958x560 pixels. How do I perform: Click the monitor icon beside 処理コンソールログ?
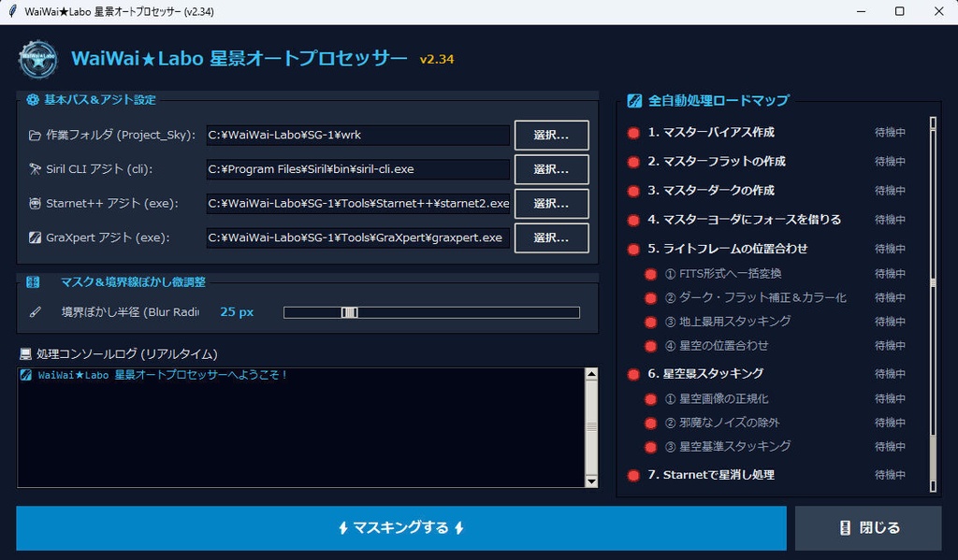[25, 354]
